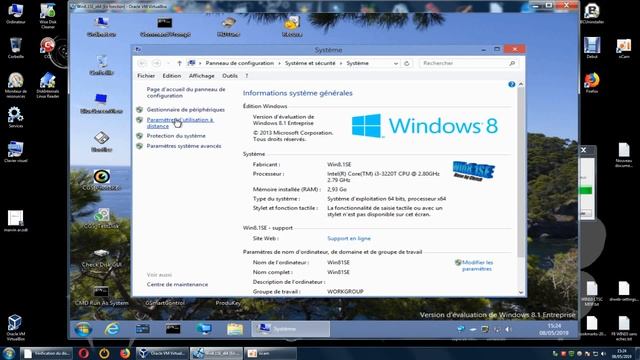Open Paramètres système avancés link

(x=184, y=146)
